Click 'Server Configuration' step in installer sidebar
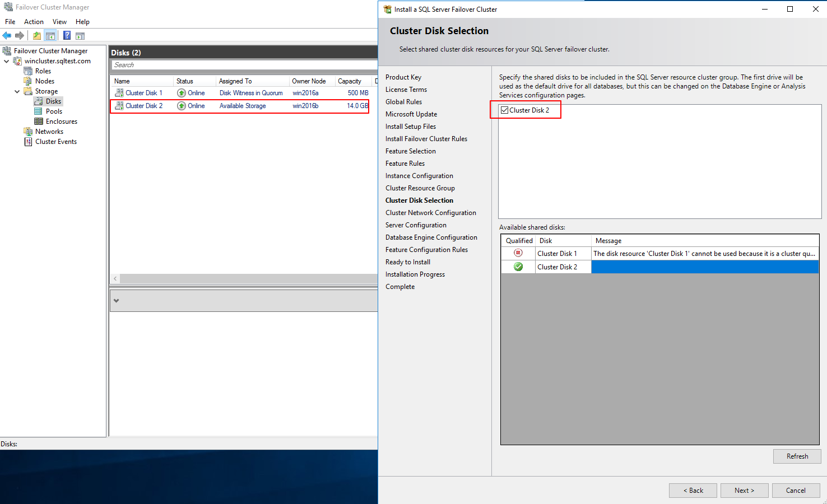 pos(416,225)
